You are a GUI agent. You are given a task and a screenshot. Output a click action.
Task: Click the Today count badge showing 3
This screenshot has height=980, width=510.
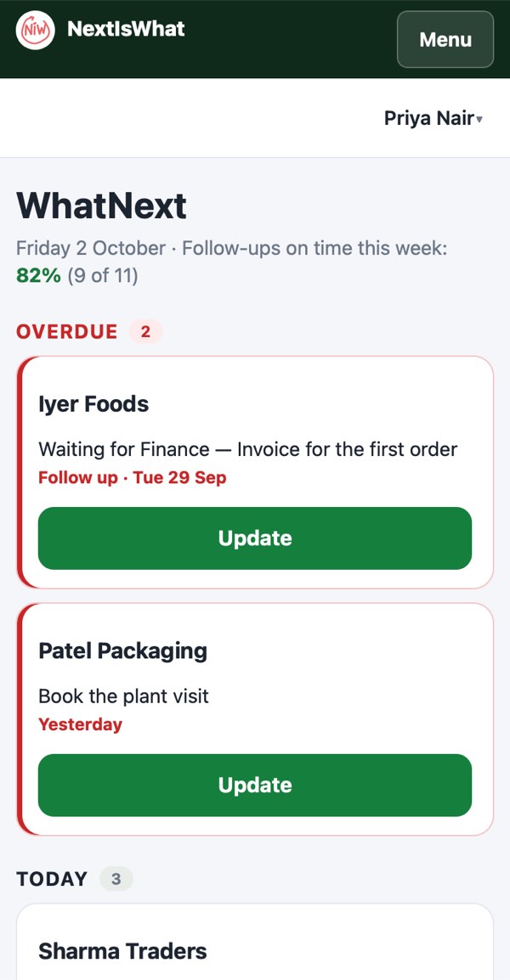(116, 880)
